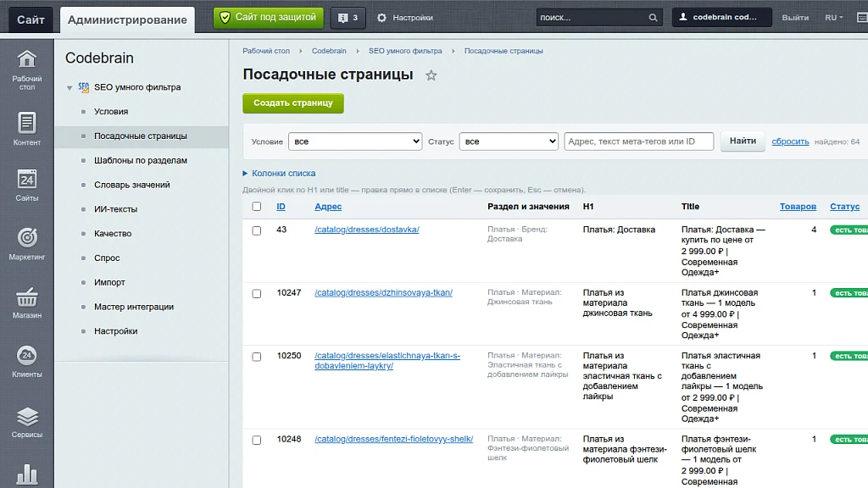Open the bar-chart analytics sidebar icon
Screen dimensions: 868x488
26,474
